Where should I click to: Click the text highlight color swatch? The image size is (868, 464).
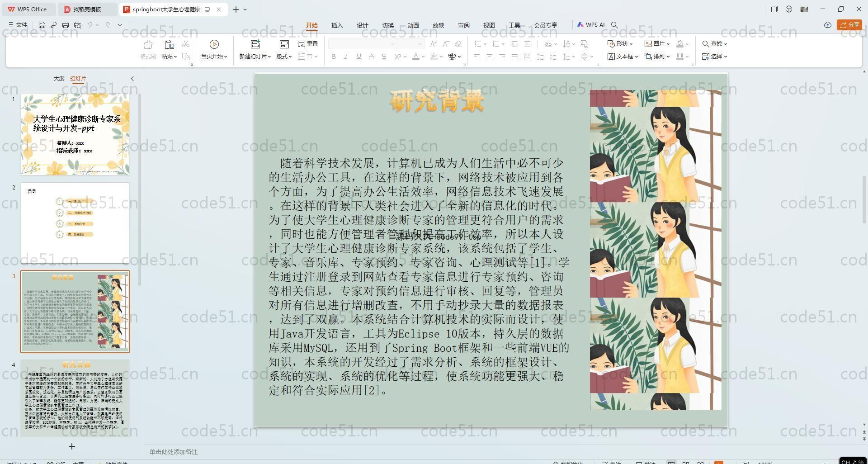coord(434,57)
